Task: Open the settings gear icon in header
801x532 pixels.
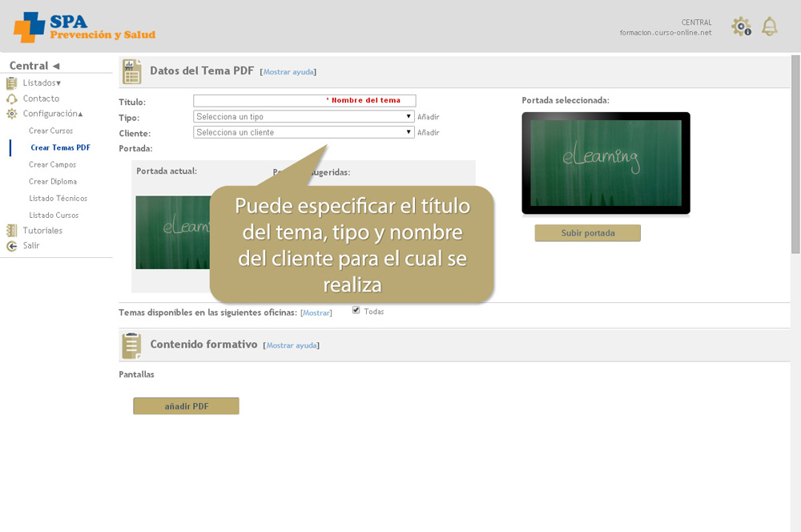Action: pos(741,26)
